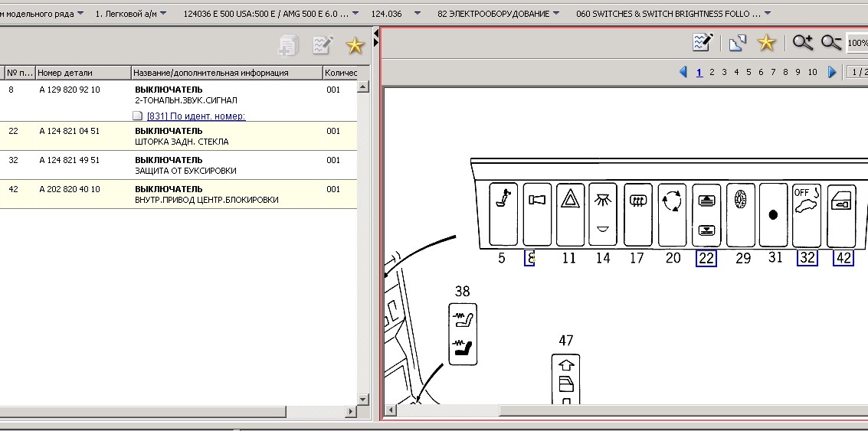Click recirculation arrows switch 20 in diagram
Screen dimensions: 868x431
click(x=672, y=214)
